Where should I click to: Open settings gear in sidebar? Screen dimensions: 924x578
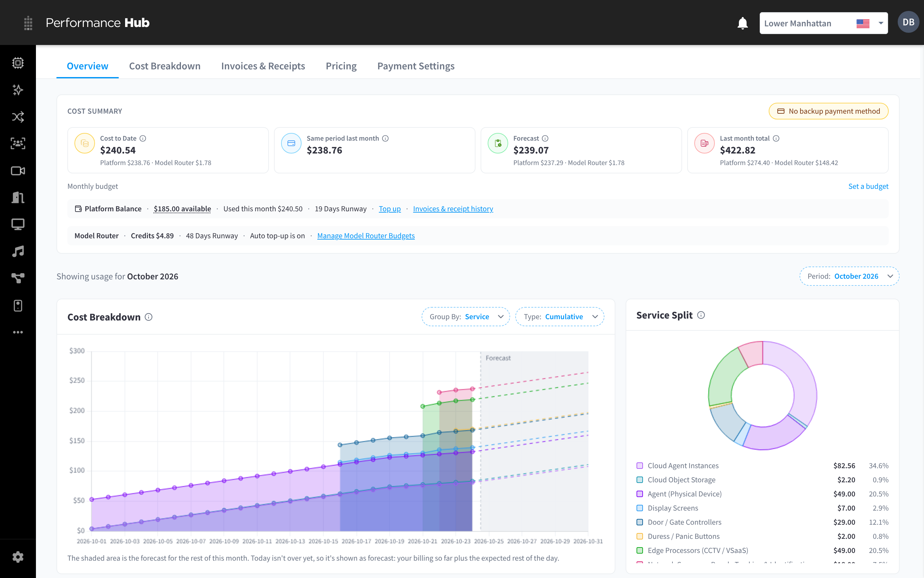(x=18, y=557)
